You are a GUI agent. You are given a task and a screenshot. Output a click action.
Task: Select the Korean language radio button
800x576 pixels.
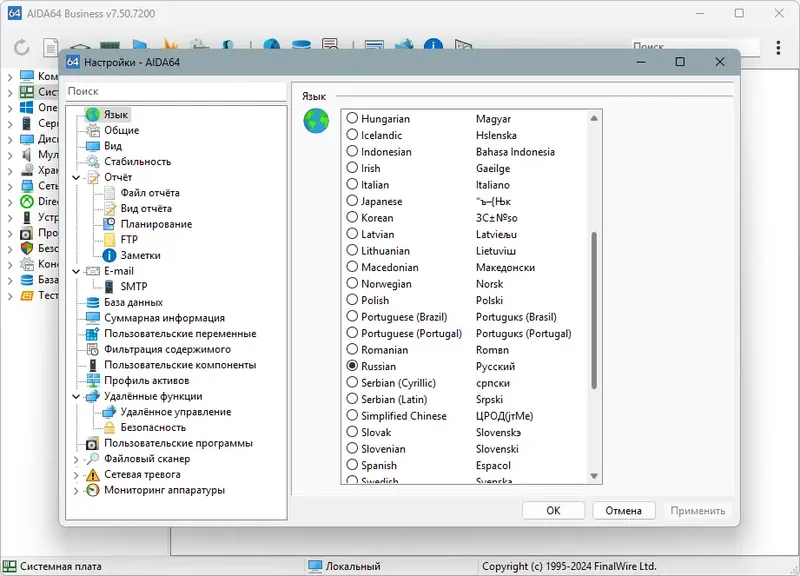click(x=352, y=217)
